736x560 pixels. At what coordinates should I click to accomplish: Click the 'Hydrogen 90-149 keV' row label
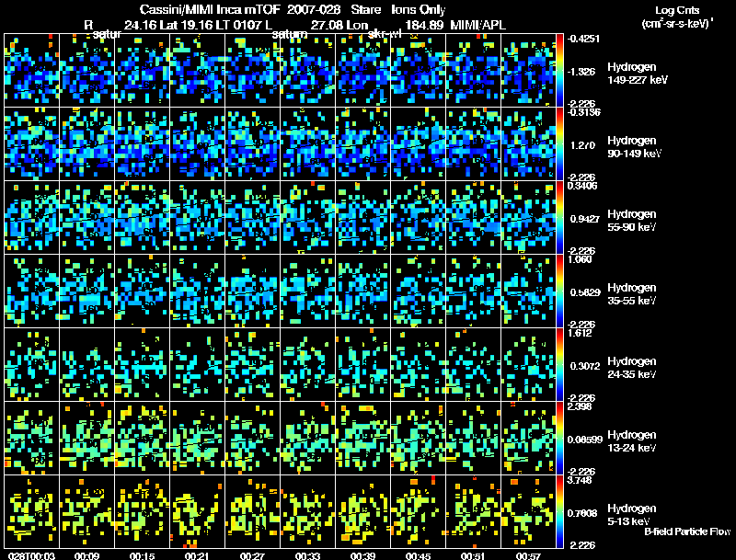click(x=635, y=147)
